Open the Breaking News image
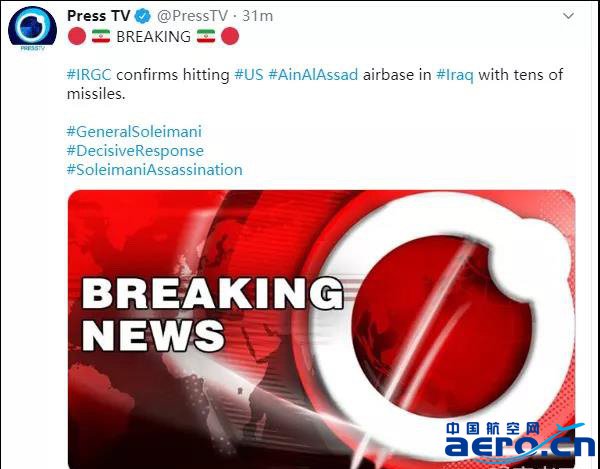 point(321,329)
